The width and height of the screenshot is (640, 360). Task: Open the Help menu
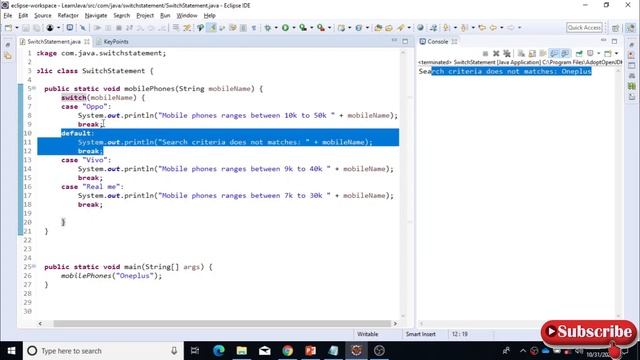click(209, 16)
